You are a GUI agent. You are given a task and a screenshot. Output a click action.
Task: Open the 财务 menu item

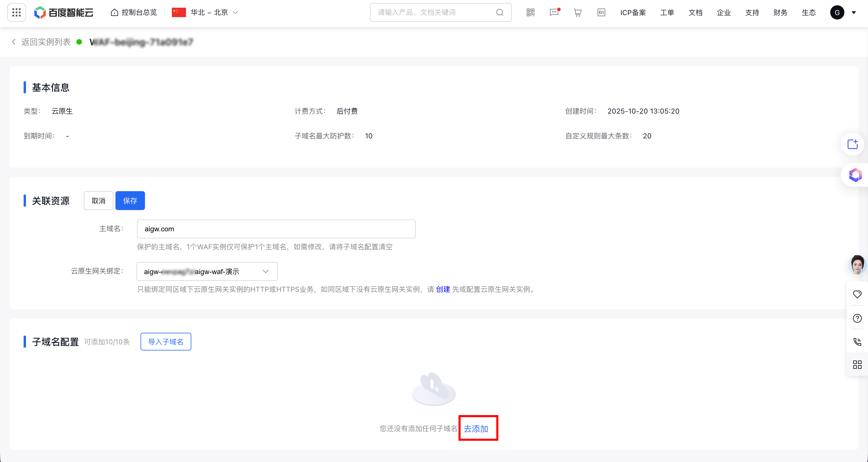(780, 12)
